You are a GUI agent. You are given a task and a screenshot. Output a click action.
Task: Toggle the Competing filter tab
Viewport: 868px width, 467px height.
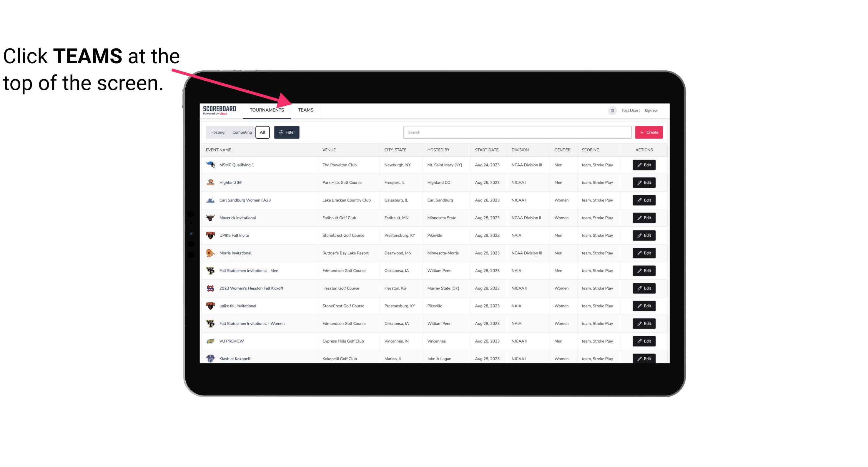pos(242,132)
